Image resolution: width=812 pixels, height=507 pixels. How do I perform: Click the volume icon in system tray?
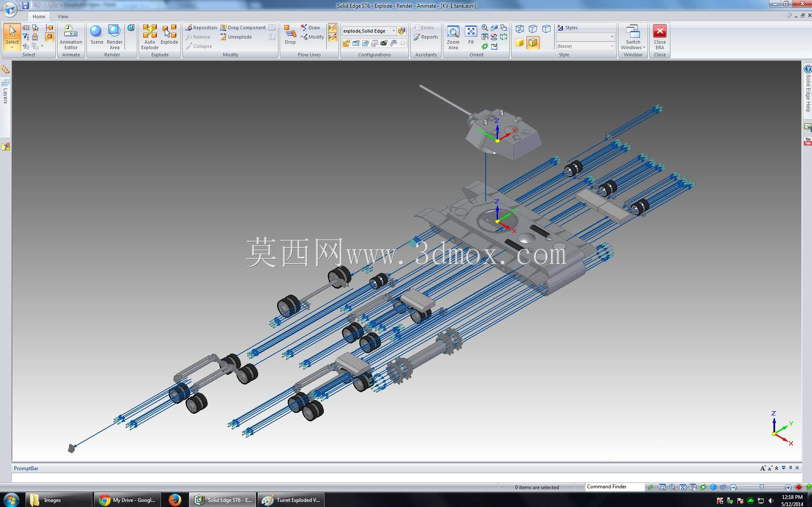(771, 501)
